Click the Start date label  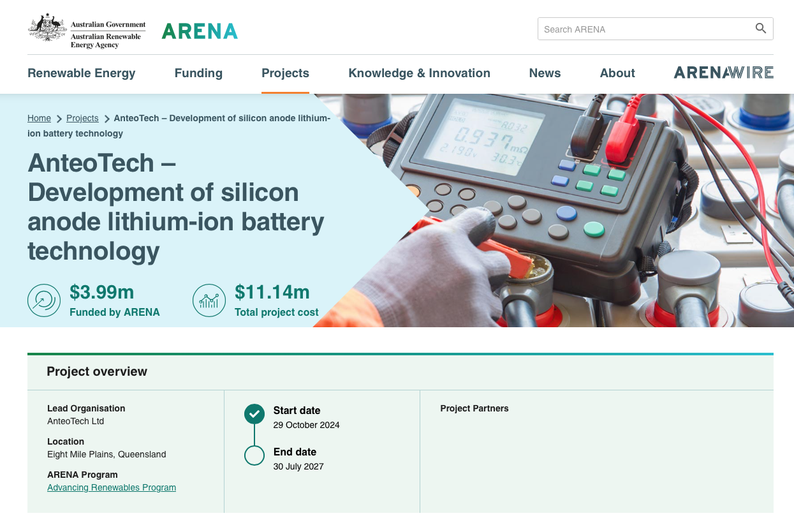pyautogui.click(x=297, y=410)
